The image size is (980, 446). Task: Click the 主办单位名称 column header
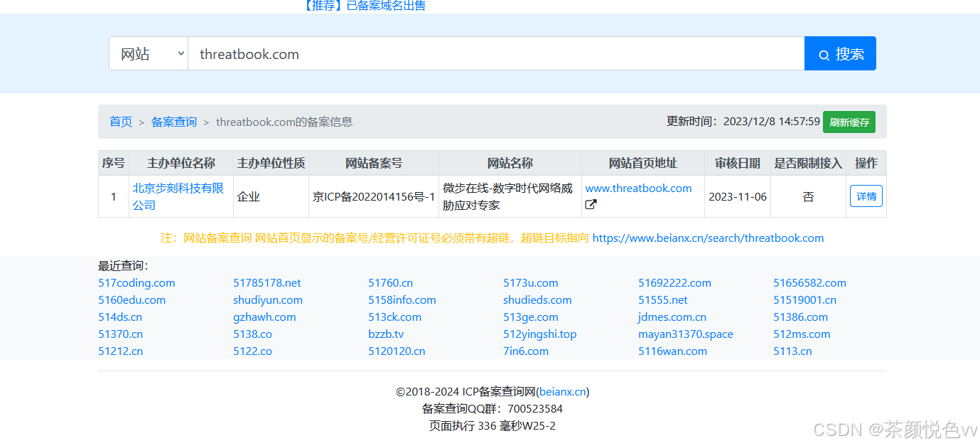coord(181,163)
